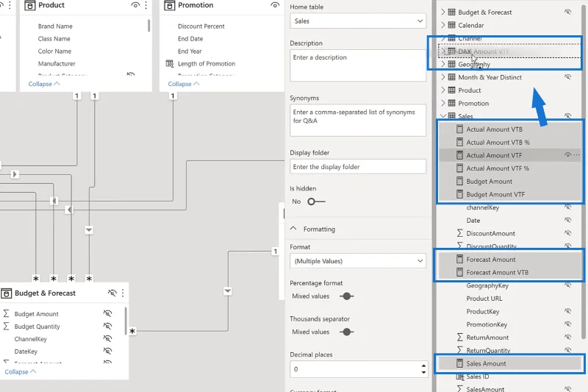
Task: Collapse the Product table card
Action: pos(44,84)
